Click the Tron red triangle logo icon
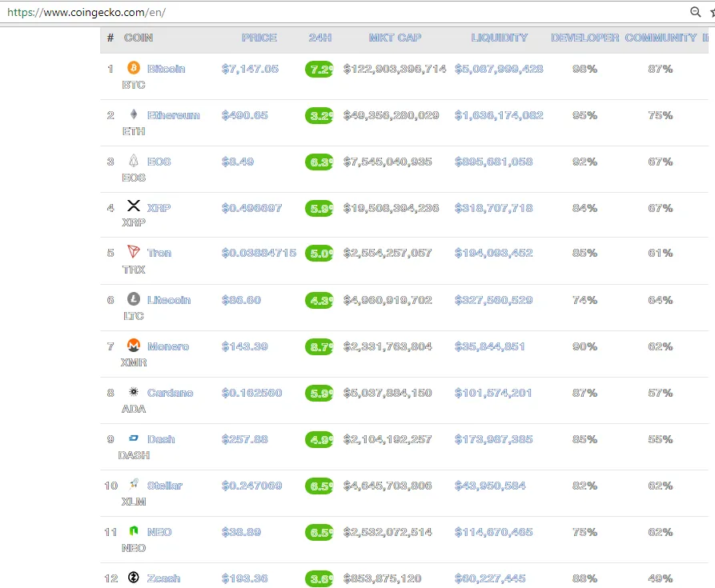The image size is (715, 588). tap(134, 251)
